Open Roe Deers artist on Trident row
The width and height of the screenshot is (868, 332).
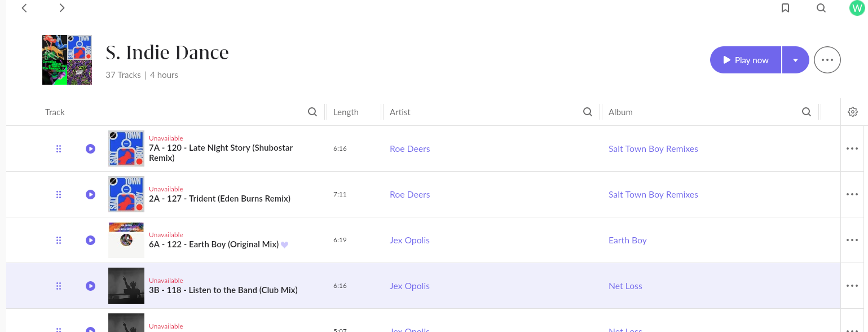click(x=410, y=194)
